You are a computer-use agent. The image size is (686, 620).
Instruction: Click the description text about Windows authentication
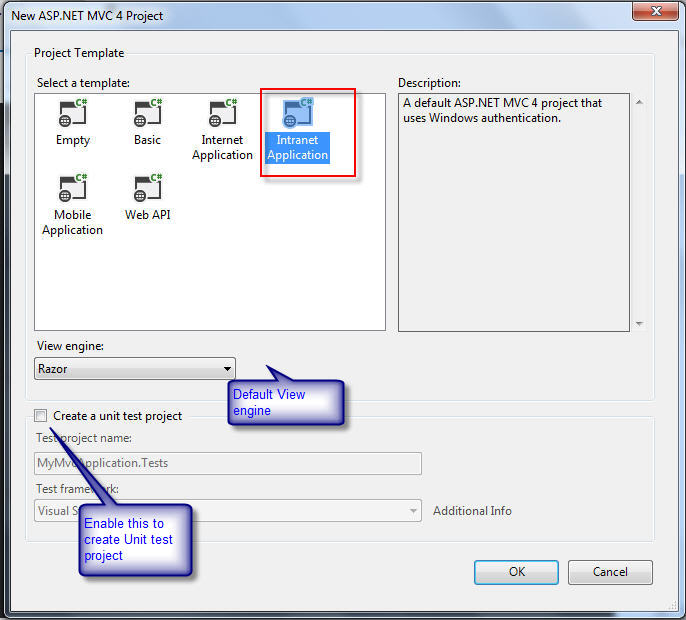point(502,110)
